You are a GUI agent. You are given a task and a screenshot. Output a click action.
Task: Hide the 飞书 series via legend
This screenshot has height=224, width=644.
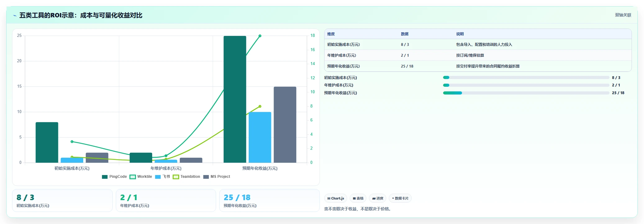tap(162, 177)
